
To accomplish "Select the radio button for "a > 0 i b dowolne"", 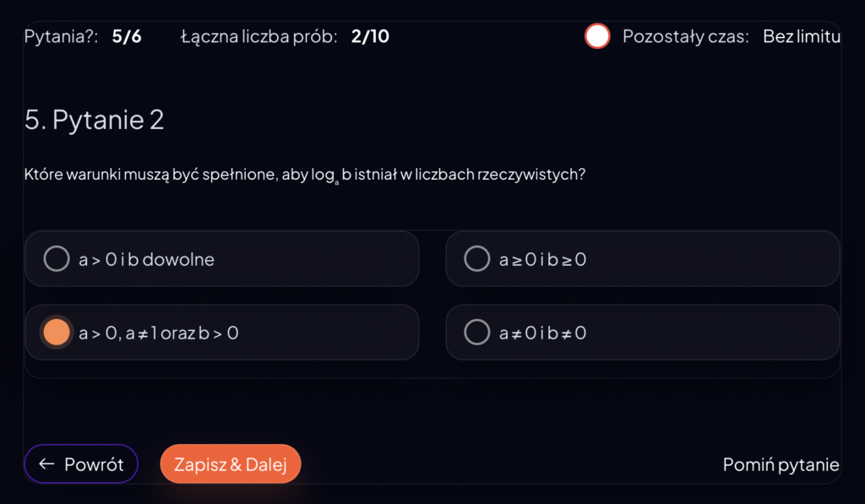I will point(57,259).
